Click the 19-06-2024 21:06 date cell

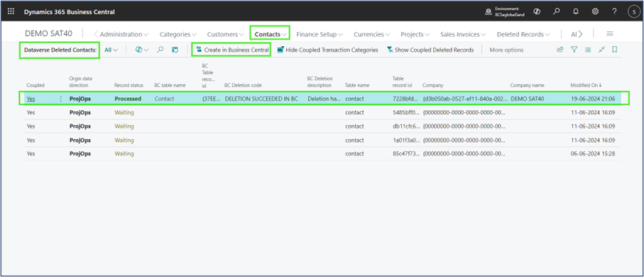[x=593, y=99]
